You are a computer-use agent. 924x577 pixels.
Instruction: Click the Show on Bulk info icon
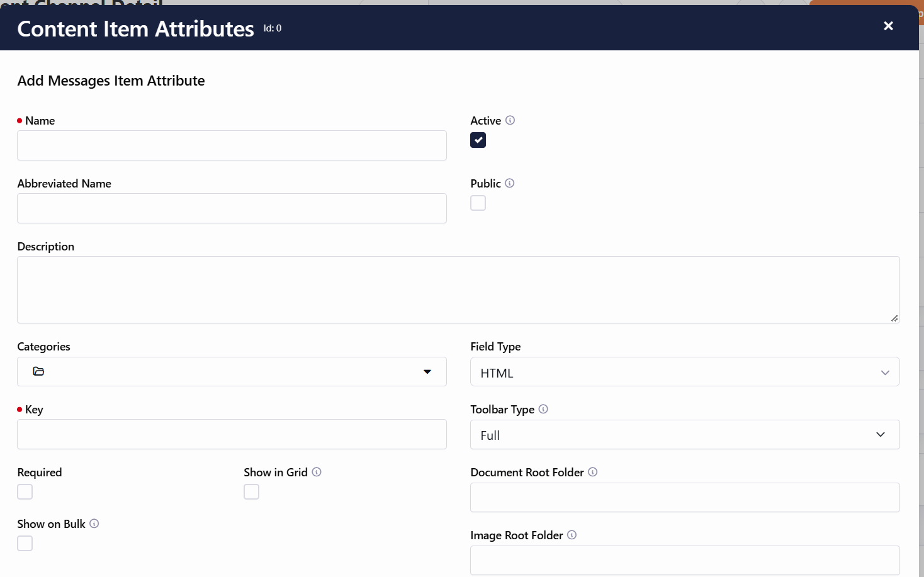94,524
